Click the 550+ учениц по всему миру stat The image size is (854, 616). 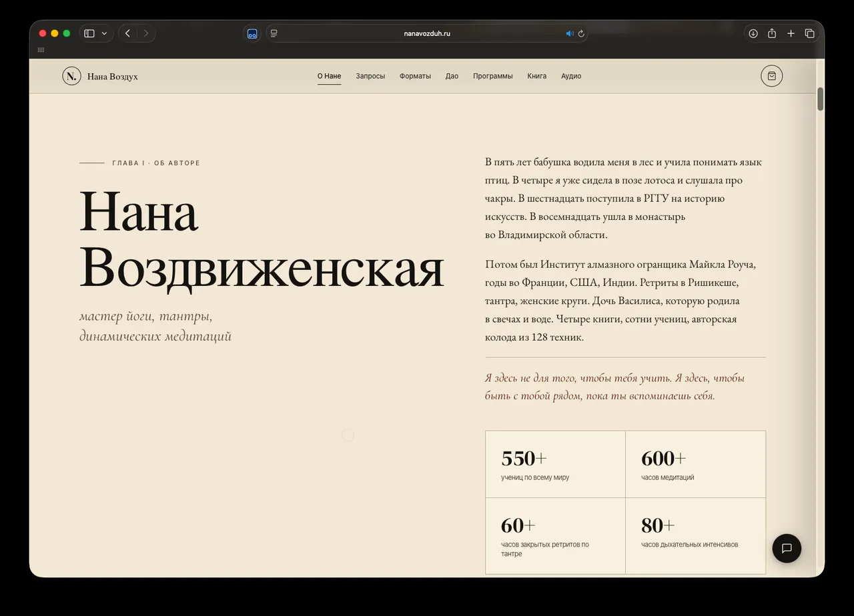click(555, 464)
